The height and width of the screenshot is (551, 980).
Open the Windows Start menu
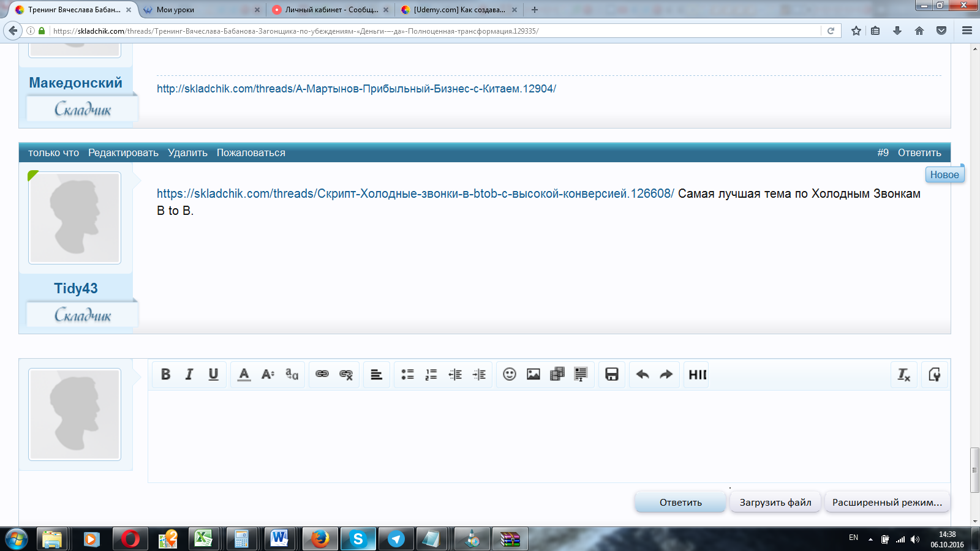pyautogui.click(x=16, y=539)
